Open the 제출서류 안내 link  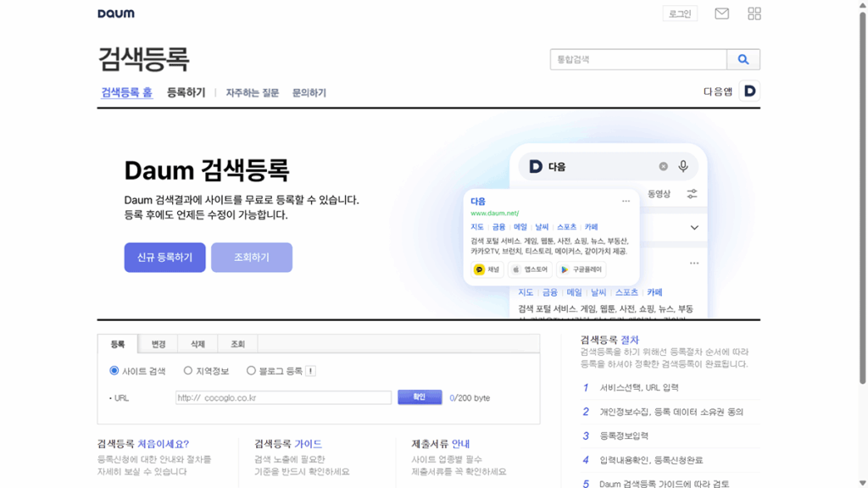[441, 444]
